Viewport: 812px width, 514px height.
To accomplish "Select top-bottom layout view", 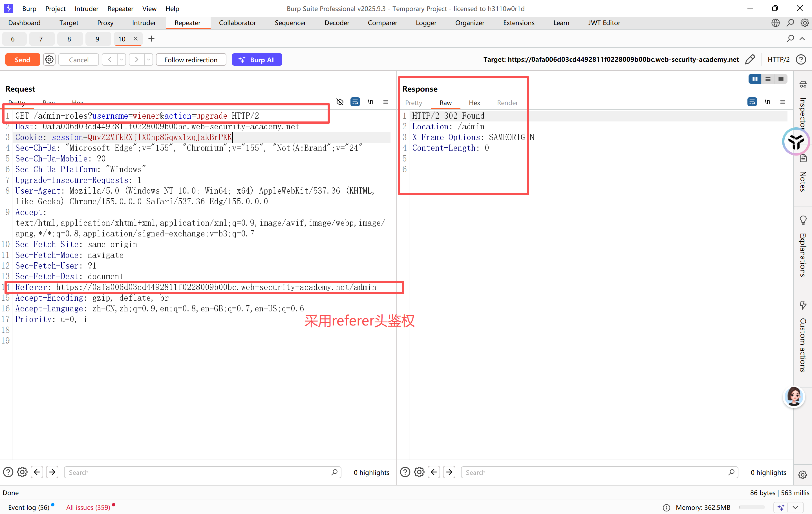I will 768,79.
